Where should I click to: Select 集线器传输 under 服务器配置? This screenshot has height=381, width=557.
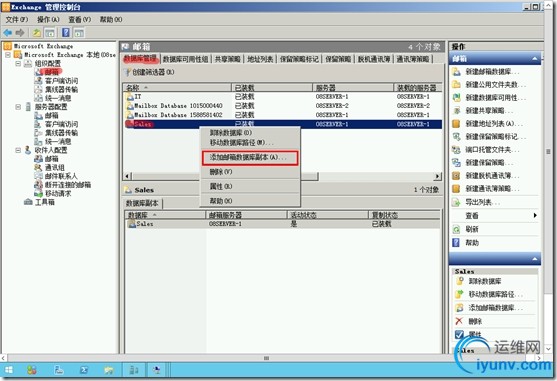(61, 133)
